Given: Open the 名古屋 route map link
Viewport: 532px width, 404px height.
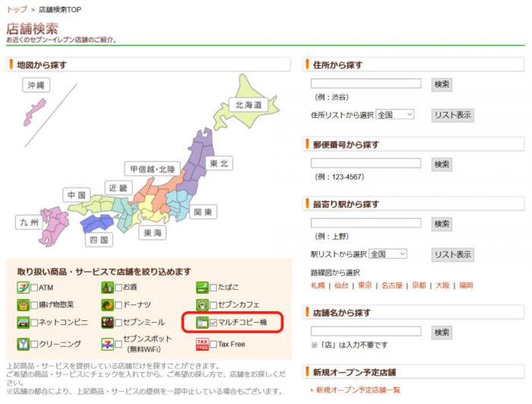Looking at the screenshot, I should tap(392, 285).
